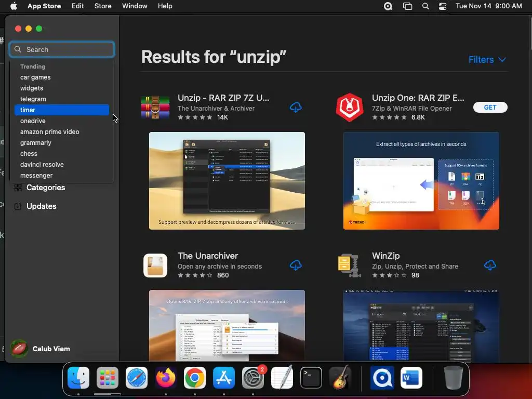Click the Search input field
Screen dimensions: 532x399
point(62,49)
